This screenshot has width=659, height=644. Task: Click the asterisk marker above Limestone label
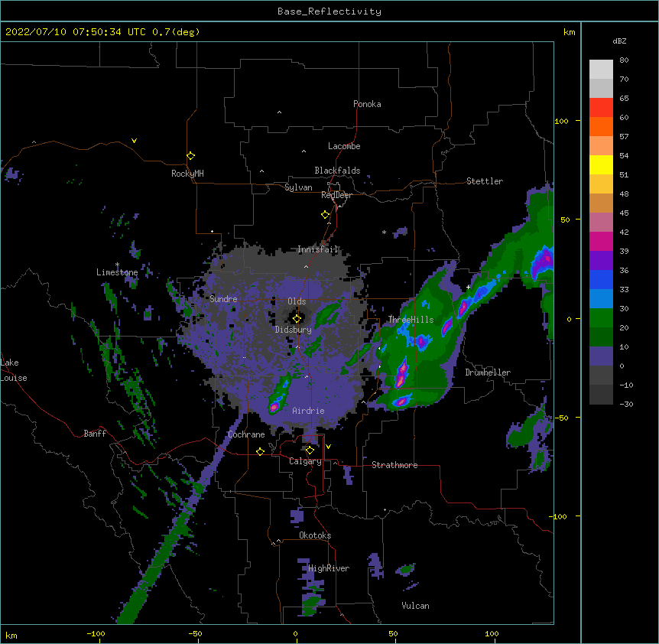pyautogui.click(x=117, y=265)
